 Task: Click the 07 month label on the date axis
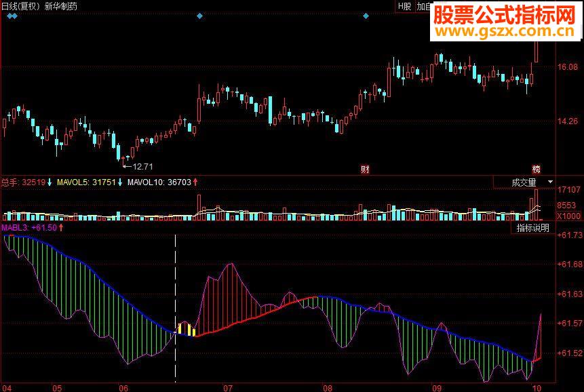pos(228,388)
